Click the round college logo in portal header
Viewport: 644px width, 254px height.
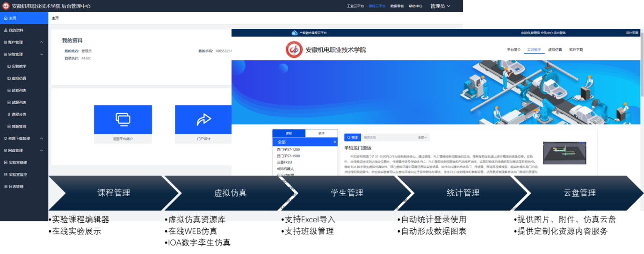(x=294, y=49)
